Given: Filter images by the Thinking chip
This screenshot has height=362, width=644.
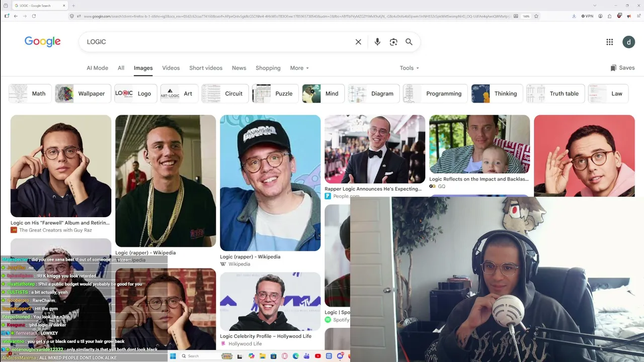Looking at the screenshot, I should pyautogui.click(x=497, y=94).
